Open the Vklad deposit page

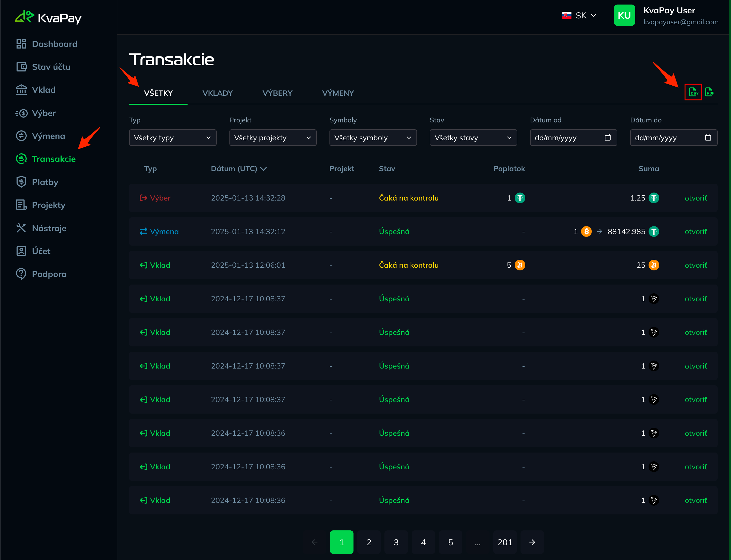tap(36, 90)
